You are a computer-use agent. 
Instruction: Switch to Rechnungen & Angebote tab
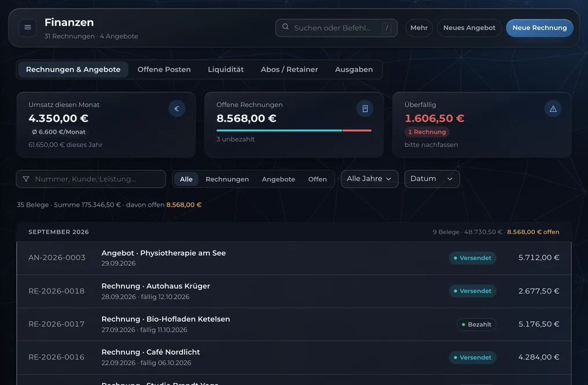click(73, 69)
